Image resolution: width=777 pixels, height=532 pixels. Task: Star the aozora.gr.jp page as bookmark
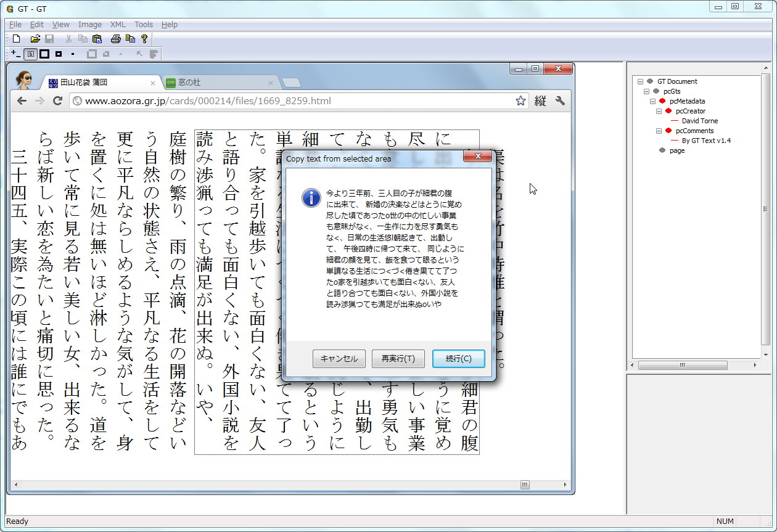(x=520, y=100)
